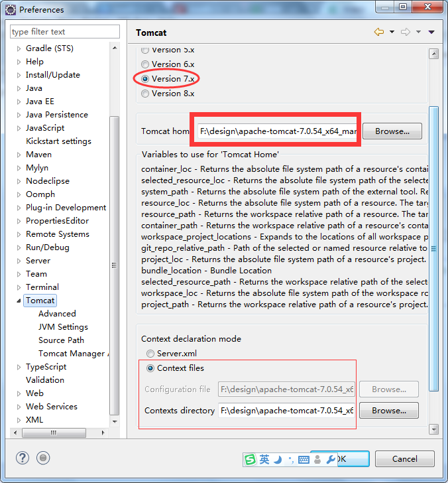Open the forward history dropdown arrow
This screenshot has height=483, width=448.
tap(418, 32)
